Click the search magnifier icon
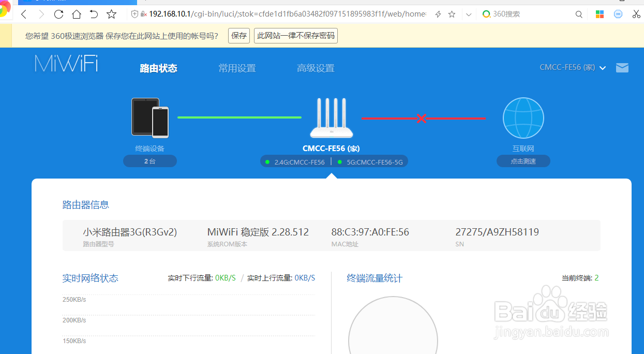 [x=579, y=14]
